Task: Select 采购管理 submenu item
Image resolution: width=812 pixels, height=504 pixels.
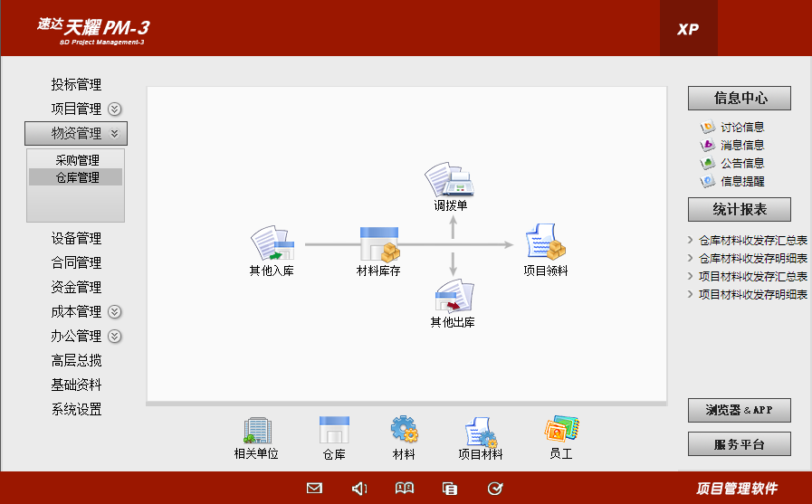Action: click(77, 160)
